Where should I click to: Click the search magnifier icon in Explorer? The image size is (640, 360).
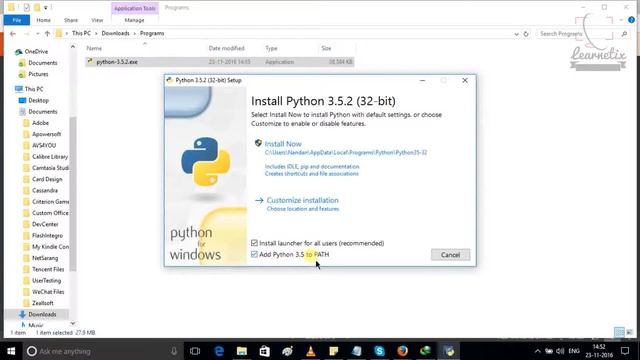click(x=624, y=34)
